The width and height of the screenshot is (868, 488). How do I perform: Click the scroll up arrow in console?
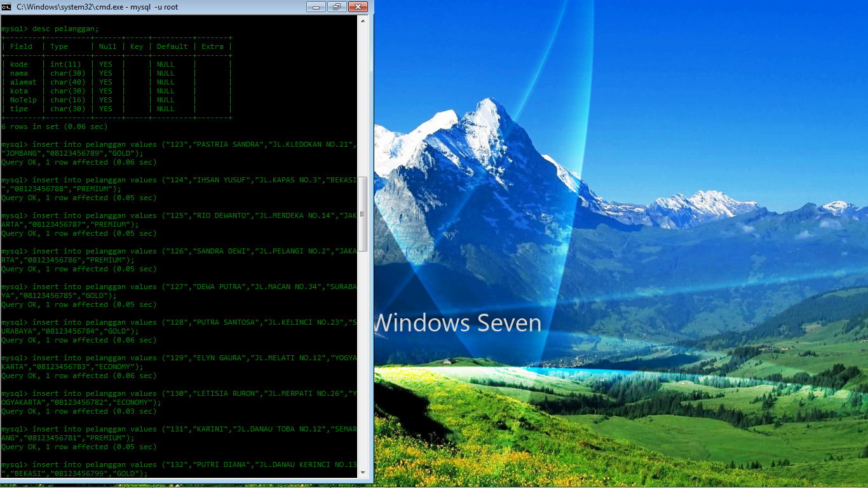tap(363, 20)
